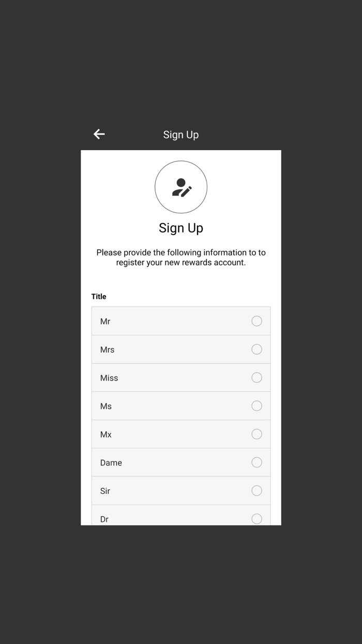Select the Mr radio button
The width and height of the screenshot is (362, 644).
coord(257,321)
